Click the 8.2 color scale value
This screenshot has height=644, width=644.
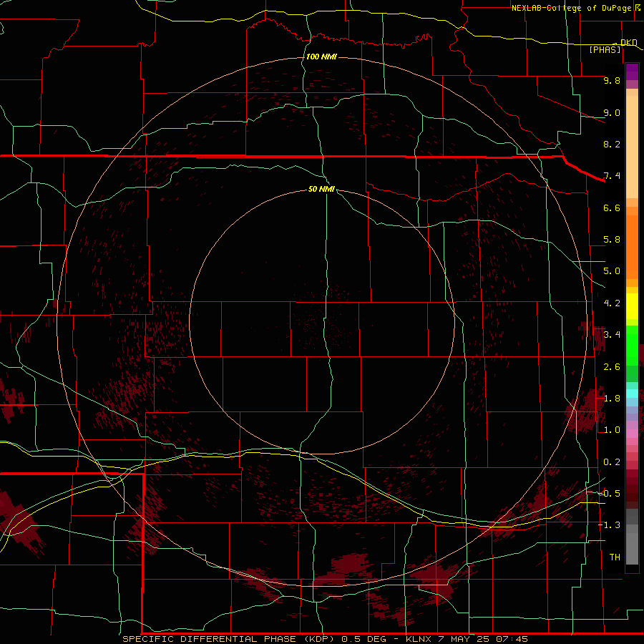(612, 144)
